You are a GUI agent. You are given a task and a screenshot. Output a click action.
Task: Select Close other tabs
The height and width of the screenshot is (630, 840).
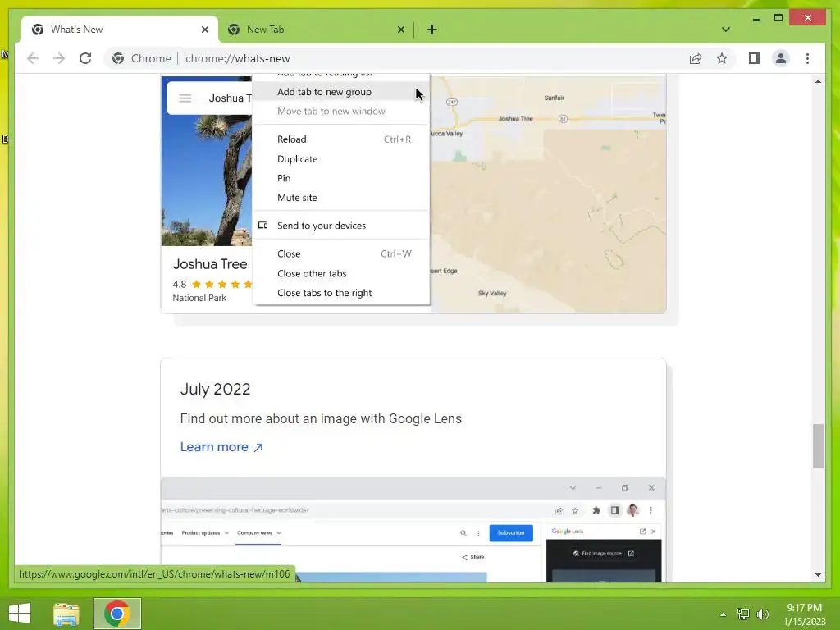(341, 273)
